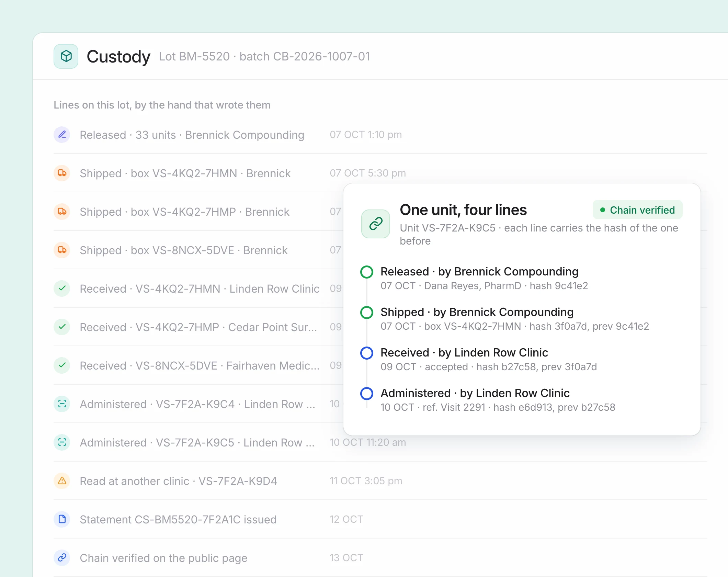Open Shipped · box VS-4KQ2-7HMP row

(184, 212)
